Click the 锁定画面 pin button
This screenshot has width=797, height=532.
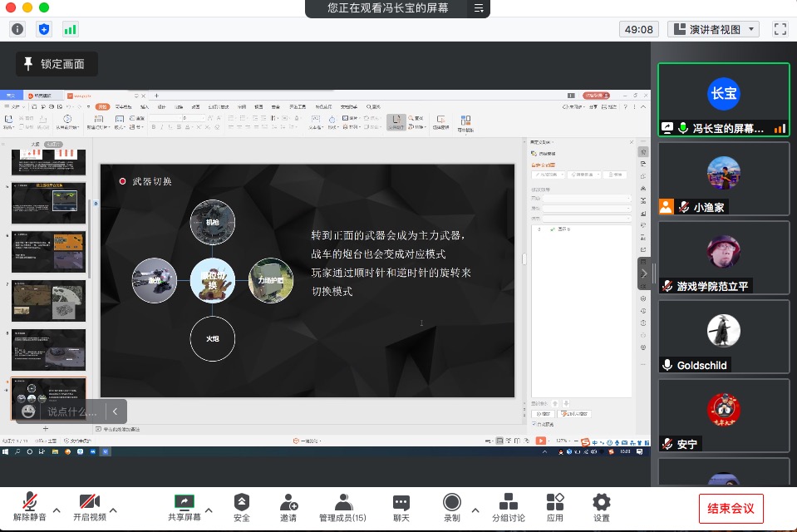[56, 64]
